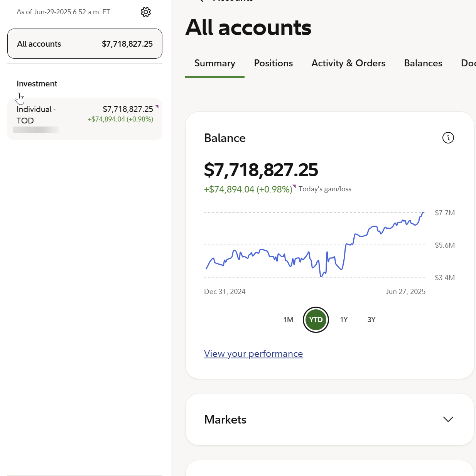Switch to the Summary tab
Image resolution: width=476 pixels, height=476 pixels.
215,63
